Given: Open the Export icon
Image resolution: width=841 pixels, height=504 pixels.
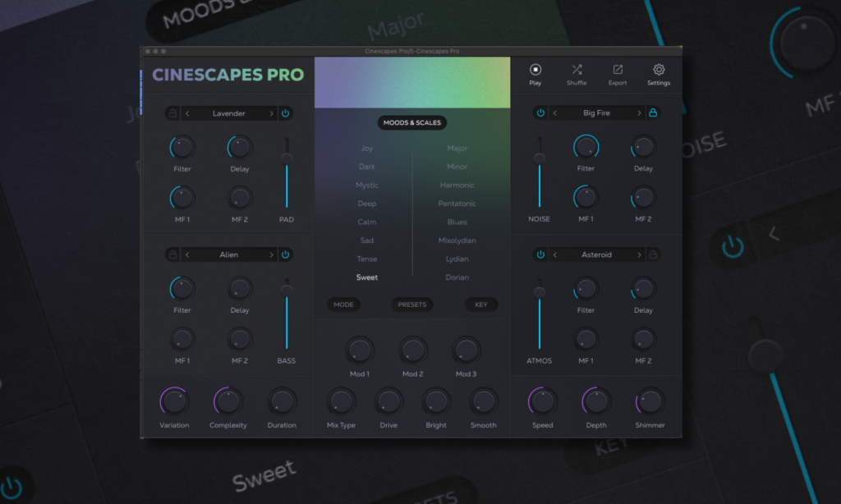Looking at the screenshot, I should [x=618, y=71].
